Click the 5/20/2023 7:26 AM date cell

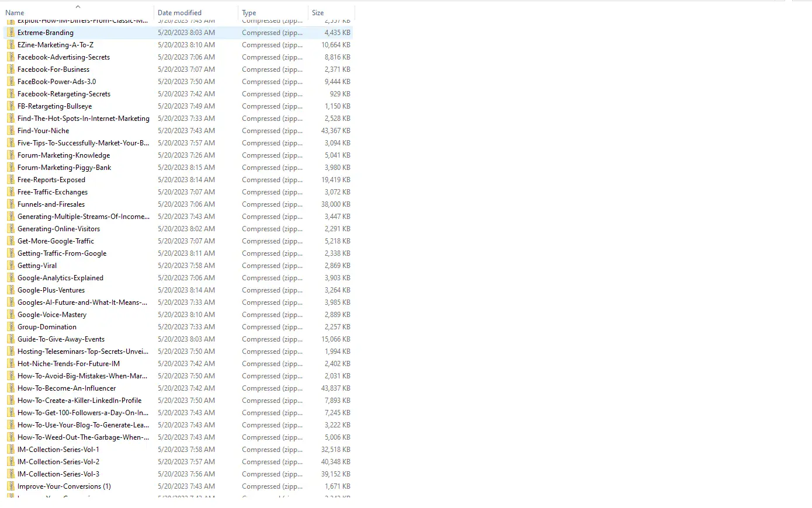(x=186, y=155)
